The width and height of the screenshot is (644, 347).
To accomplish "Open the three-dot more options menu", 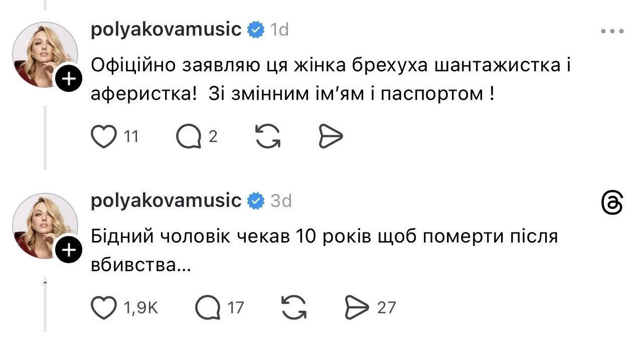I will click(612, 31).
